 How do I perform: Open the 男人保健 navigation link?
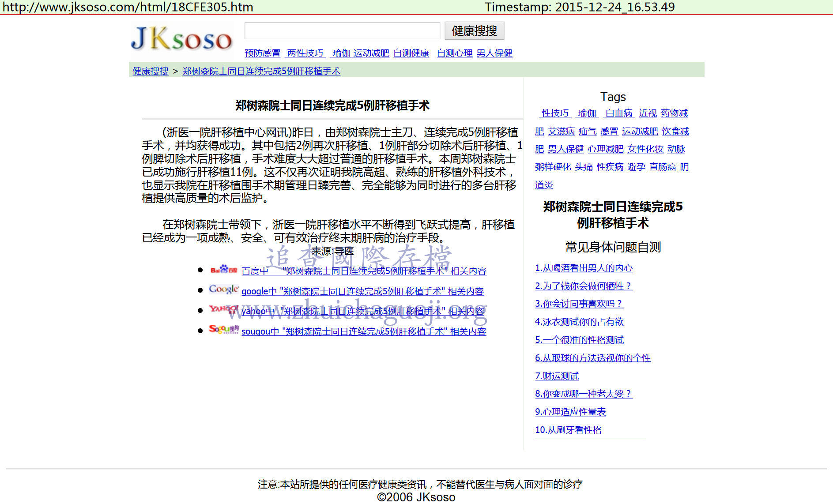coord(494,53)
